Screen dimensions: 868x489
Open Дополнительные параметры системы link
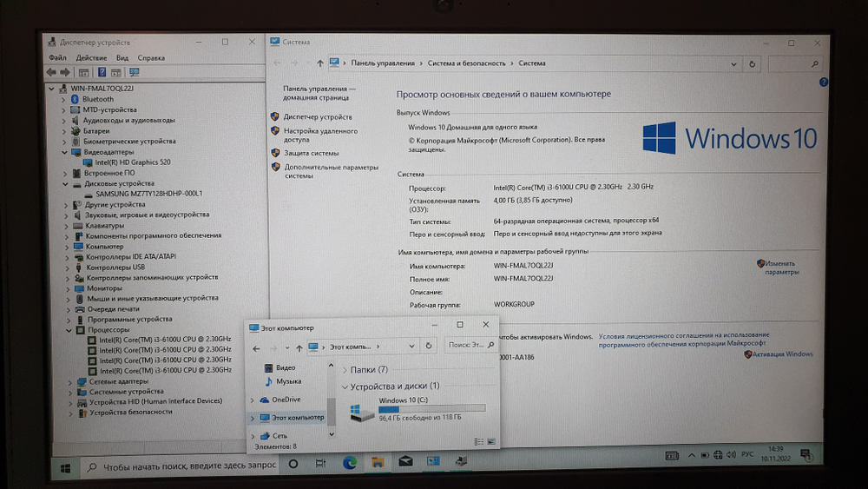point(331,171)
